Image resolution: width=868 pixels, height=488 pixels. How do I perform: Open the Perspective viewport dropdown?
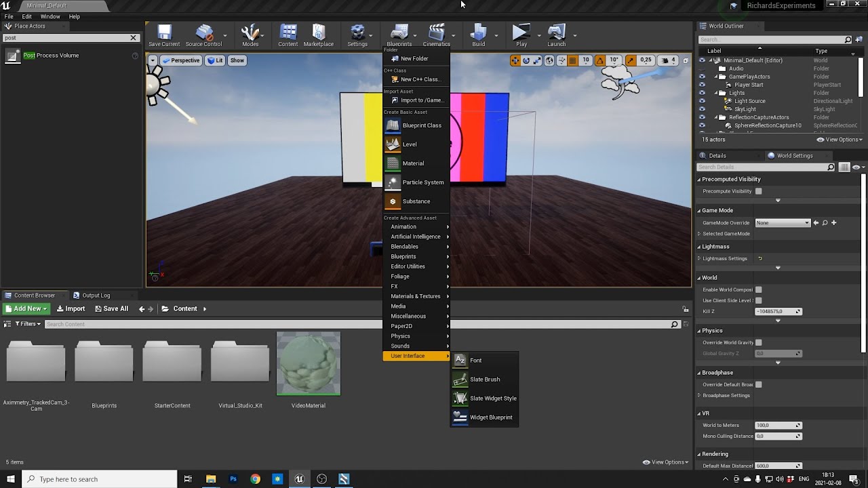[x=180, y=60]
